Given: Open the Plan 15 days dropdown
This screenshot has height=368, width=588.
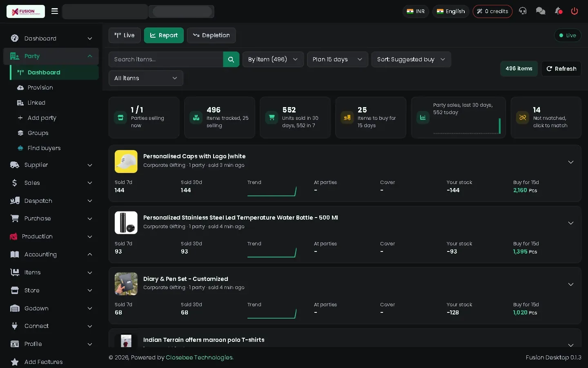Looking at the screenshot, I should point(338,59).
